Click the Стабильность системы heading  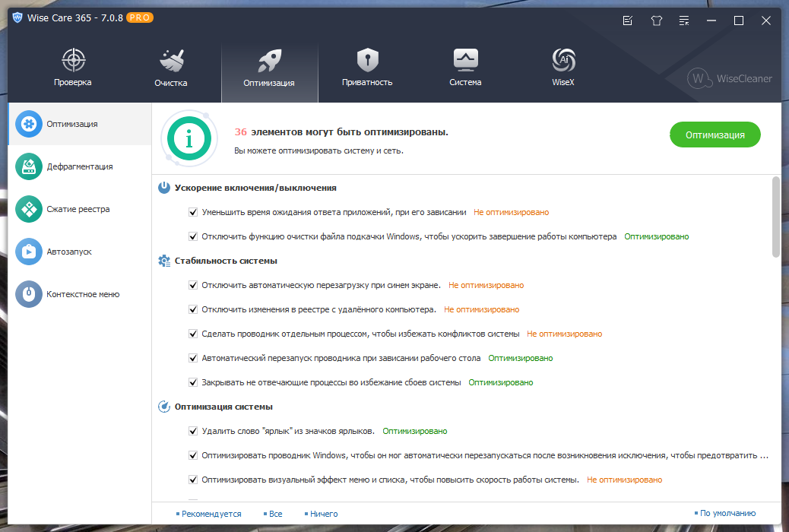tap(226, 261)
